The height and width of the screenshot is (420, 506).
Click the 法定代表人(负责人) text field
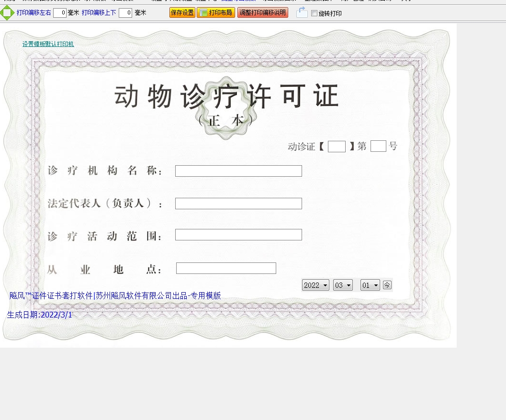(238, 204)
